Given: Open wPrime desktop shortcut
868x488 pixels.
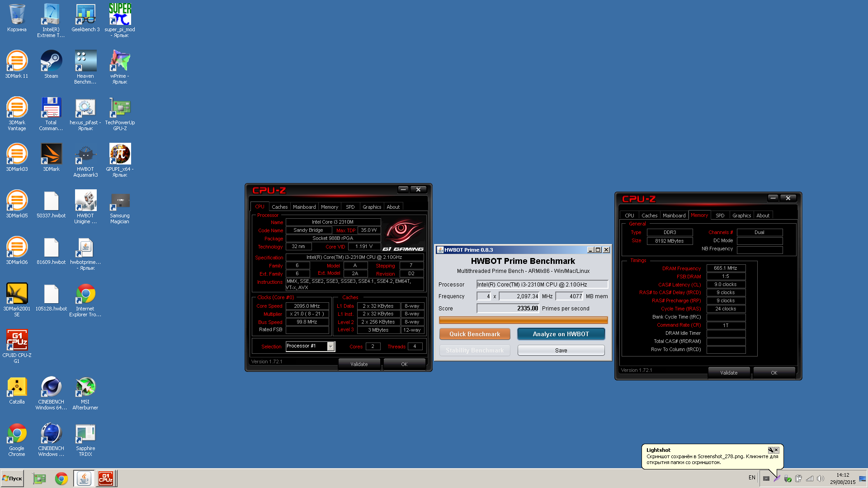Looking at the screenshot, I should (120, 67).
